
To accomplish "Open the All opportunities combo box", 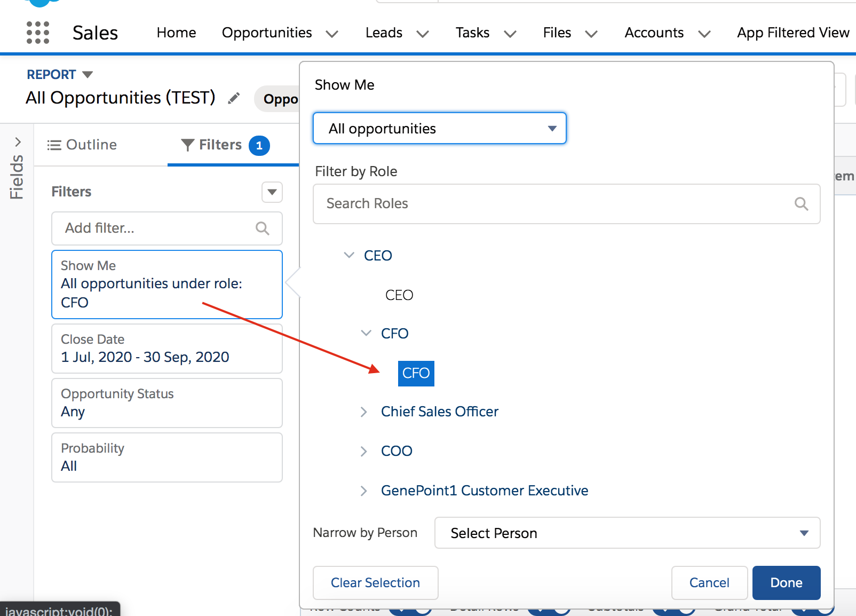I will point(440,128).
